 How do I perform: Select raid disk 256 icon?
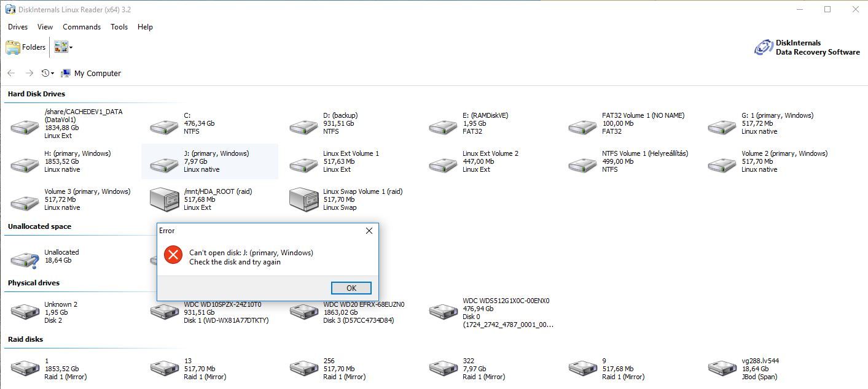pos(303,368)
